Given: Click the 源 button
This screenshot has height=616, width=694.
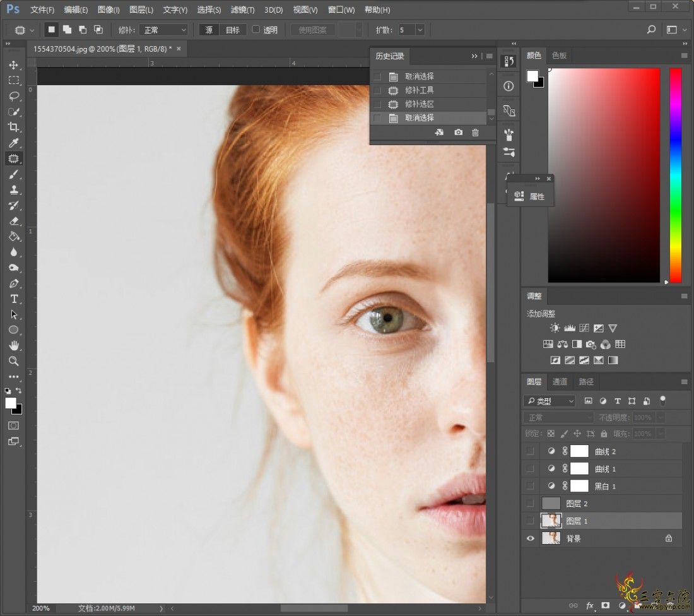Looking at the screenshot, I should (209, 30).
